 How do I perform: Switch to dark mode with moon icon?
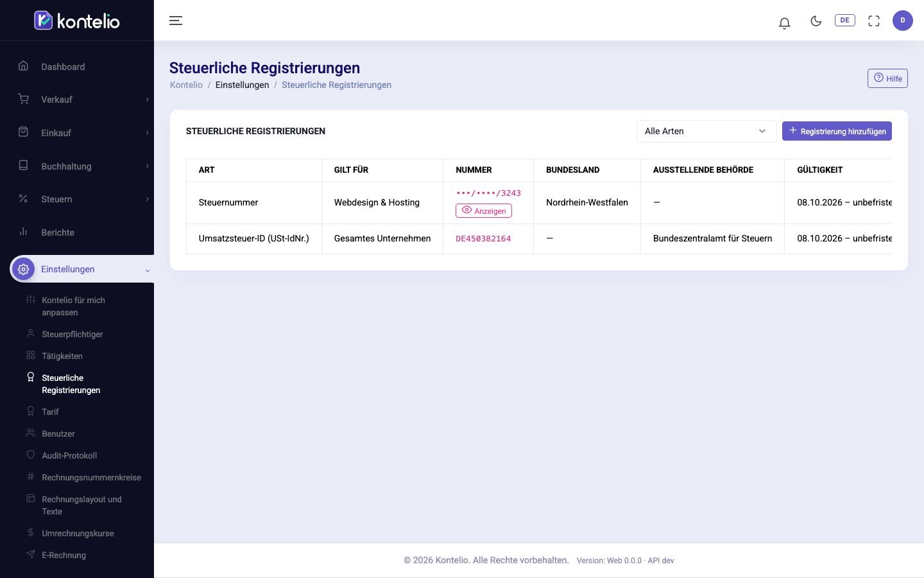click(x=816, y=21)
